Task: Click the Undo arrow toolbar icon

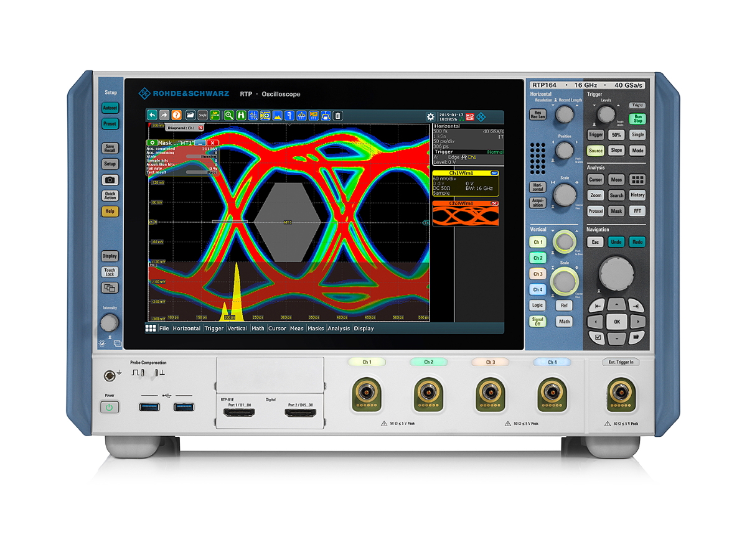Action: tap(152, 116)
